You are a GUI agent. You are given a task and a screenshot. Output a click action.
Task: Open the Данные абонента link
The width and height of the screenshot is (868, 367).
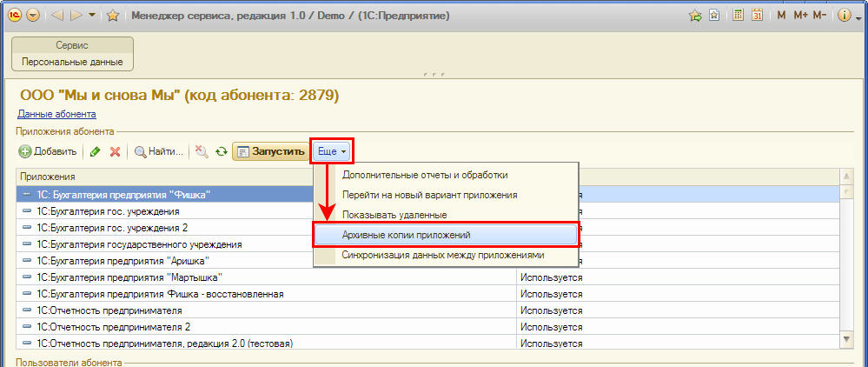tap(57, 114)
